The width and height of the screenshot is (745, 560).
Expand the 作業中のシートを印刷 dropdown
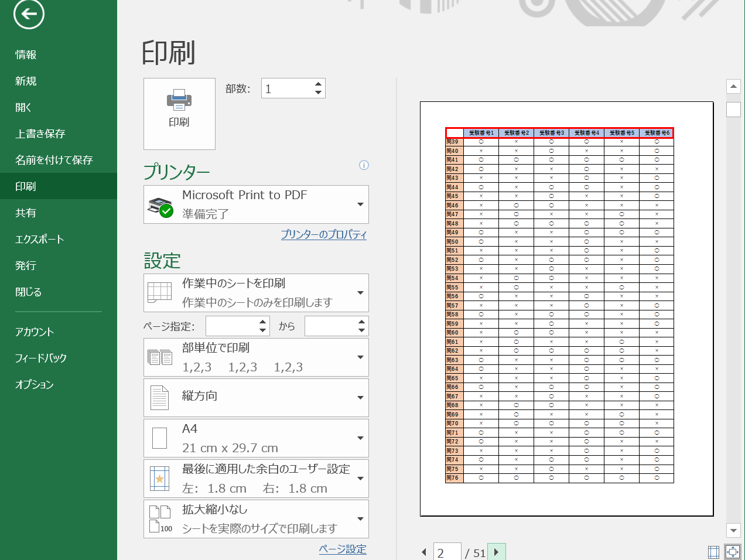(361, 292)
